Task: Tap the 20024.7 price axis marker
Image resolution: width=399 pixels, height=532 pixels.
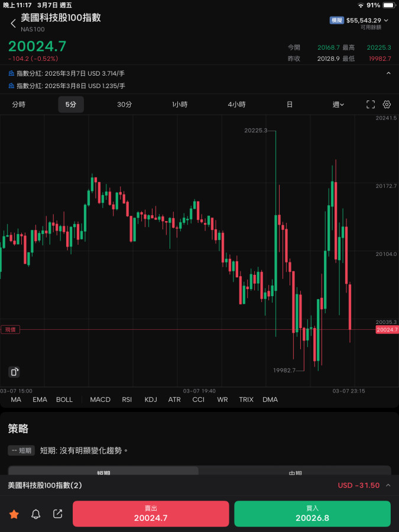Action: click(x=387, y=329)
